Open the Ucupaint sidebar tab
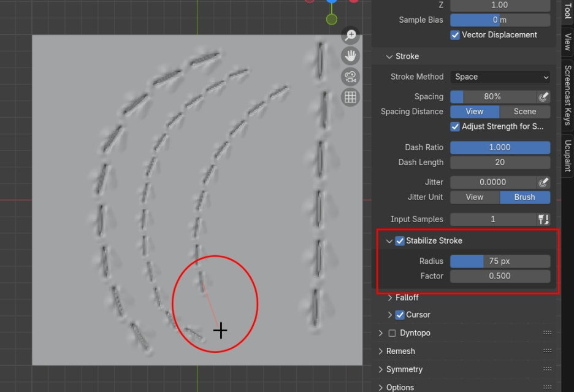The image size is (574, 392). point(567,155)
